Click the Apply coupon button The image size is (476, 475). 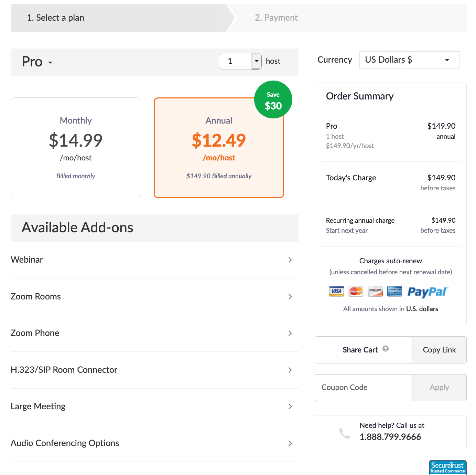439,388
